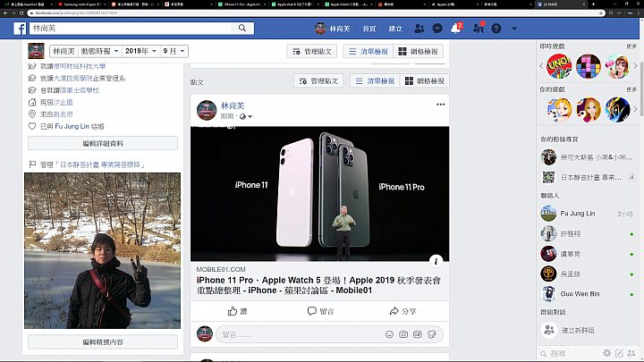The width and height of the screenshot is (644, 362).
Task: Click the comment speech bubble button
Action: tap(321, 311)
